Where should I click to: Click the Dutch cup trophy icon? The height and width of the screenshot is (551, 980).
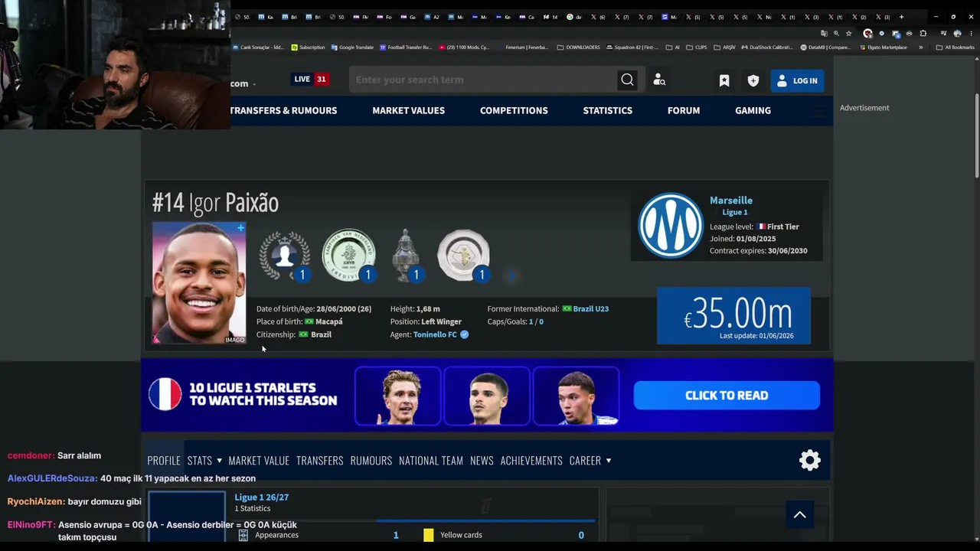(x=405, y=255)
